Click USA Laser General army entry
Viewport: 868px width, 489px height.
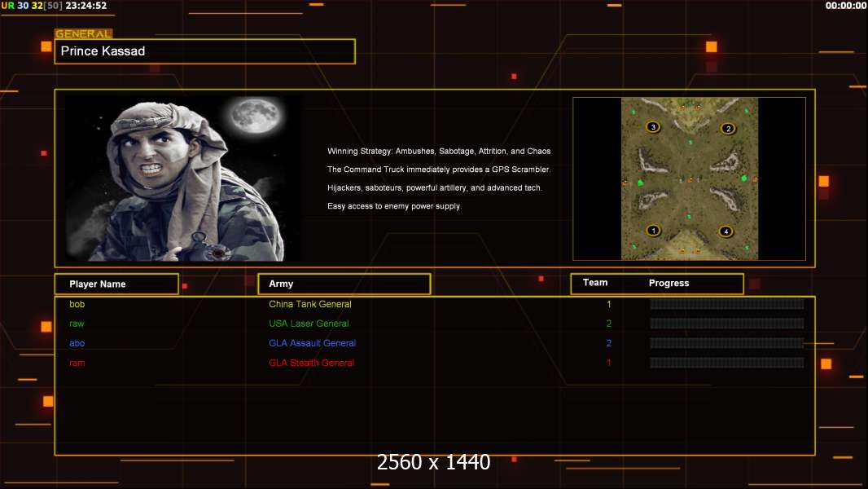pyautogui.click(x=309, y=324)
